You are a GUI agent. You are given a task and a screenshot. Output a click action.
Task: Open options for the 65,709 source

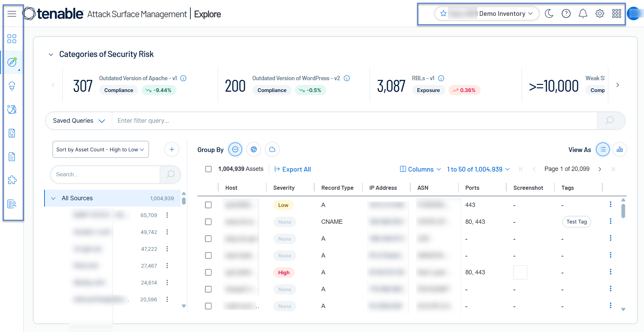(x=167, y=215)
